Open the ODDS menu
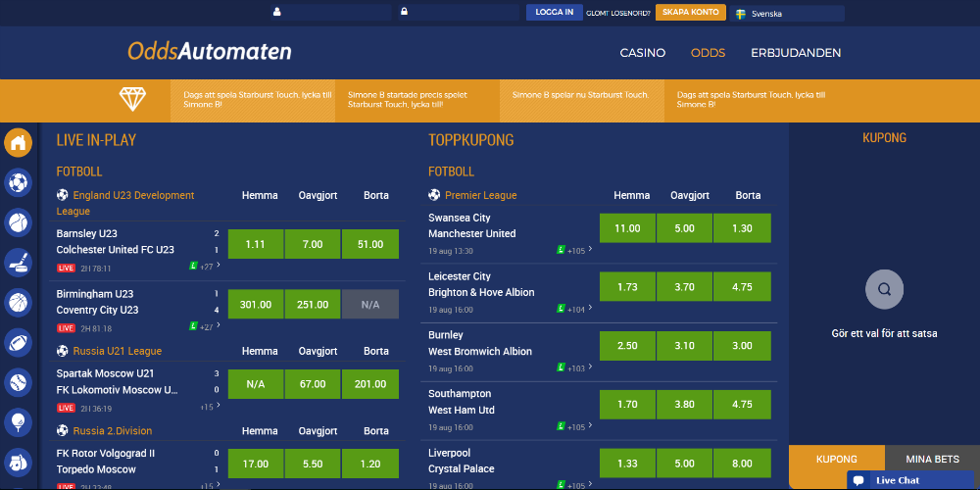This screenshot has height=490, width=980. coord(709,53)
